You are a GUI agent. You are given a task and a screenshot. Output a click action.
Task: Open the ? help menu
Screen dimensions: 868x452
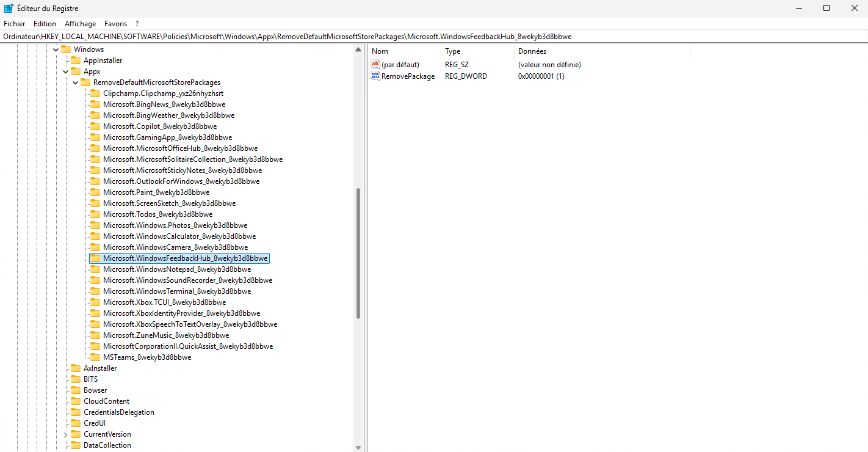tap(137, 24)
